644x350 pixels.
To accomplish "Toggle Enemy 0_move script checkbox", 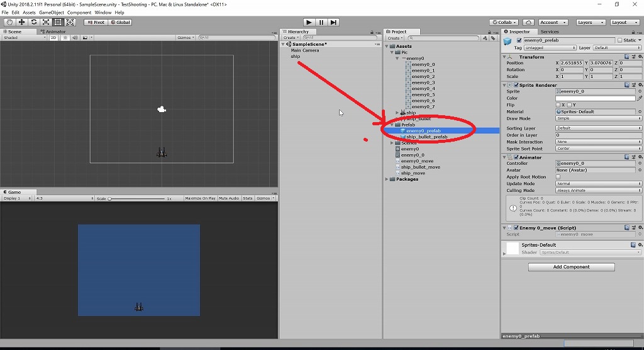I will (516, 227).
